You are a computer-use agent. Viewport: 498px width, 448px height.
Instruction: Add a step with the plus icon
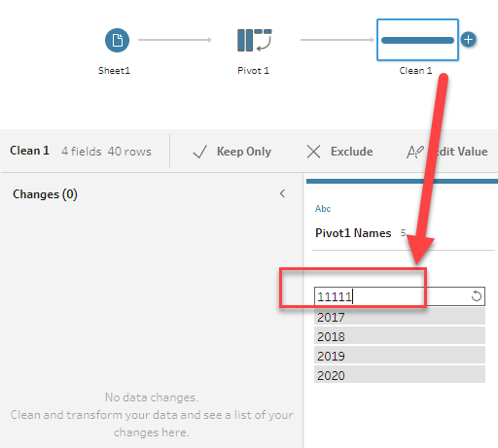(469, 40)
